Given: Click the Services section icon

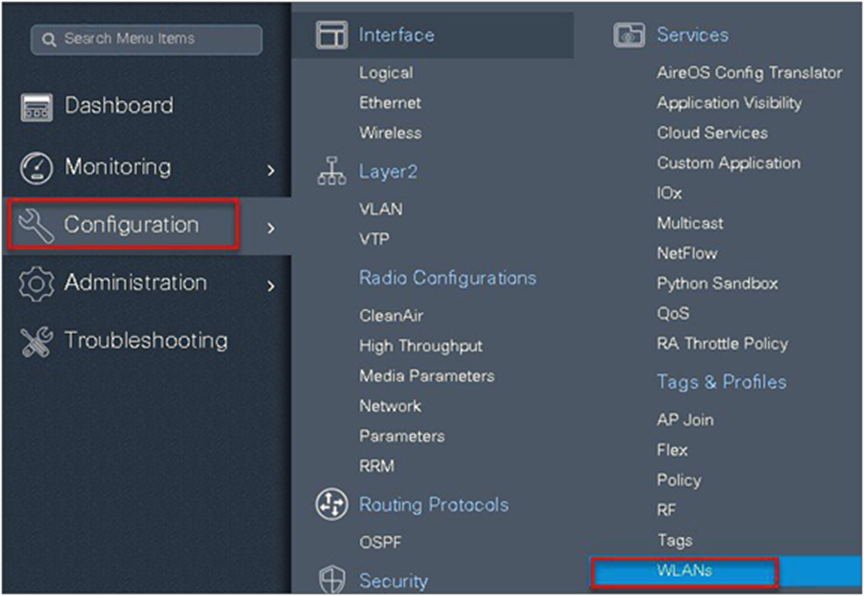Looking at the screenshot, I should point(628,35).
